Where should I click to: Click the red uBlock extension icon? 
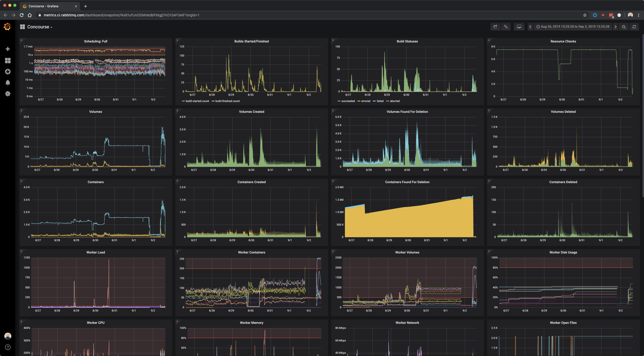pos(603,15)
